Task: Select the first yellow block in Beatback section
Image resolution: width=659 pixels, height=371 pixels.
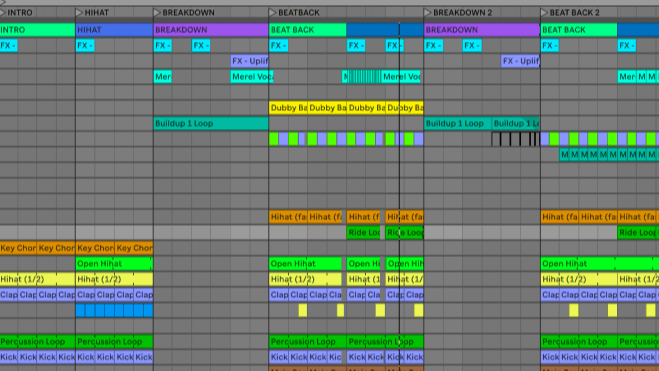Action: (x=303, y=310)
